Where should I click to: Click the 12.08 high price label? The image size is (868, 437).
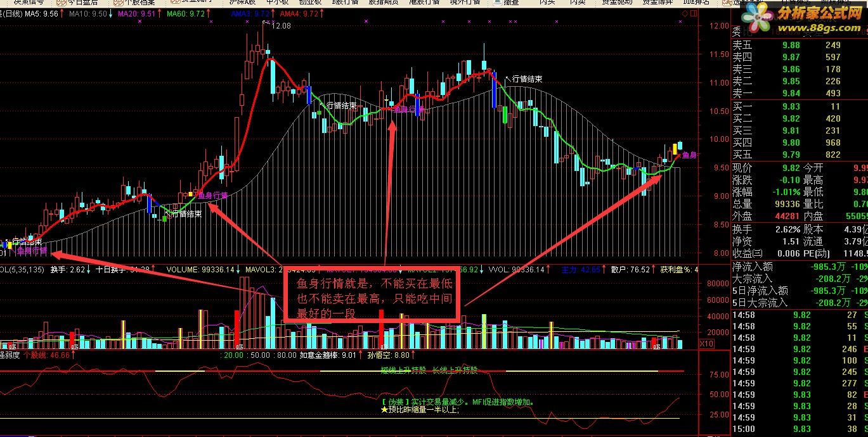pos(280,26)
